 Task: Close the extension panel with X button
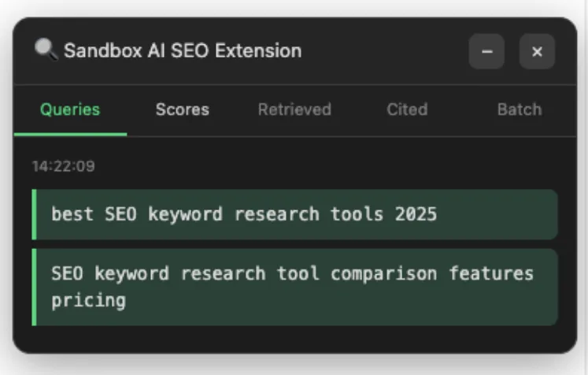(x=537, y=51)
